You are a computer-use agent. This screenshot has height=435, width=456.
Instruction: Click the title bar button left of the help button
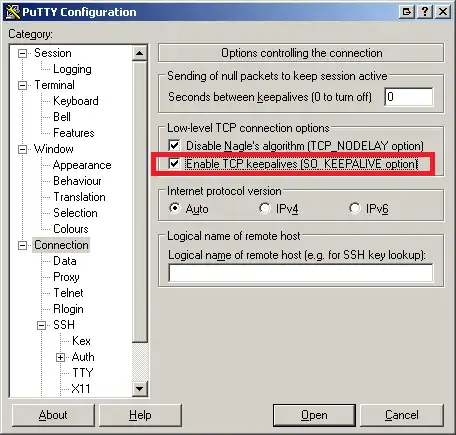pos(407,12)
